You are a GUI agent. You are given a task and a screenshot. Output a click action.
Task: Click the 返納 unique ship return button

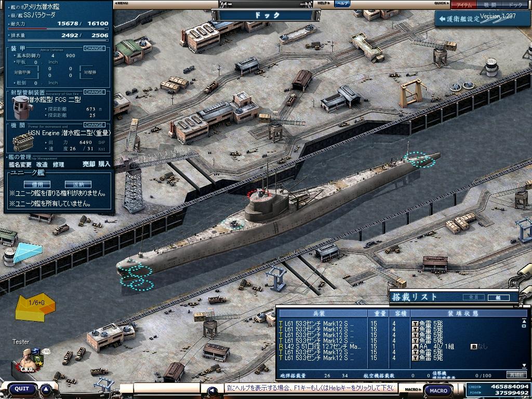(x=78, y=184)
